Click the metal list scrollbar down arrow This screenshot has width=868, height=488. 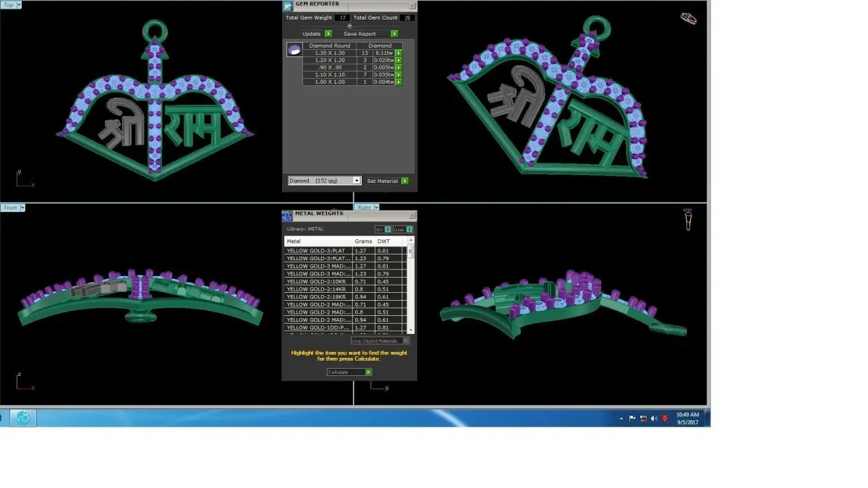412,330
